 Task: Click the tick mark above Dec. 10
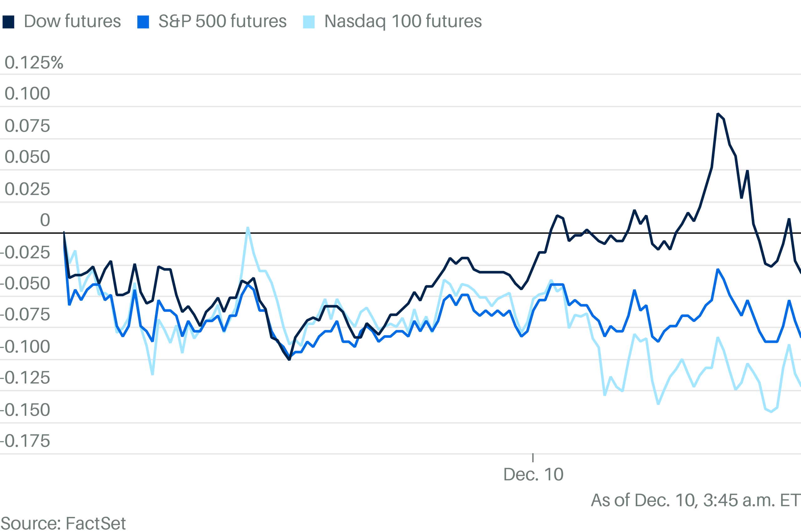pyautogui.click(x=533, y=457)
